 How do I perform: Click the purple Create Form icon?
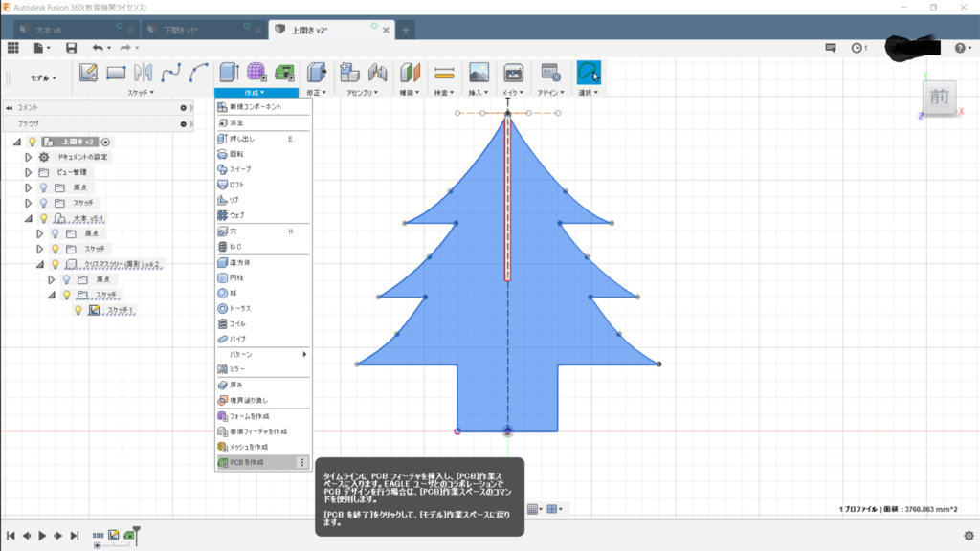(x=256, y=73)
